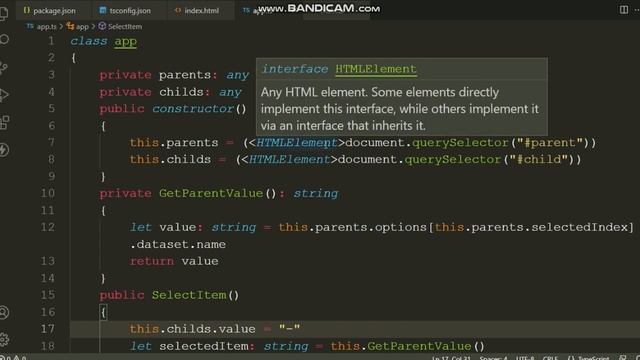
Task: Open the Accounts menu icon
Action: click(x=4, y=313)
